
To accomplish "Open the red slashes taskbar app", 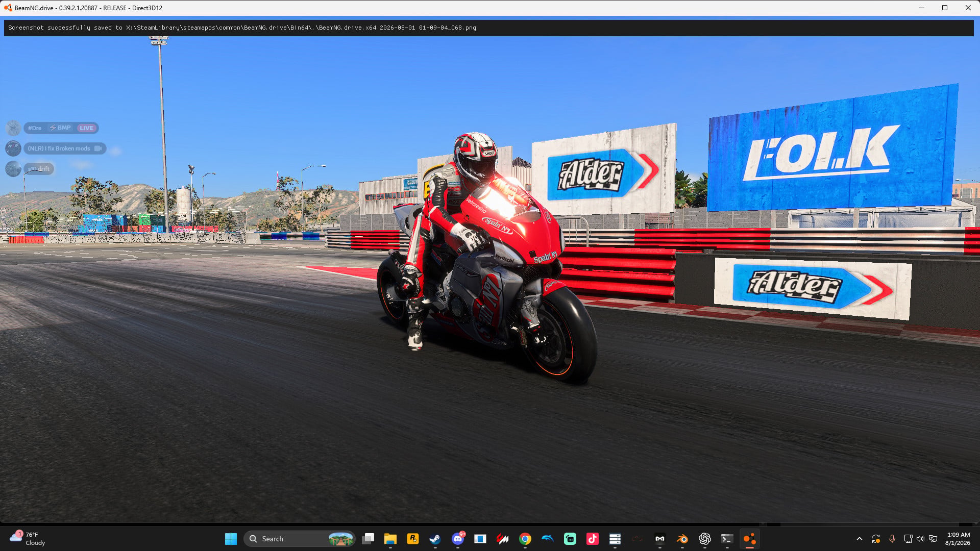I will pyautogui.click(x=503, y=539).
